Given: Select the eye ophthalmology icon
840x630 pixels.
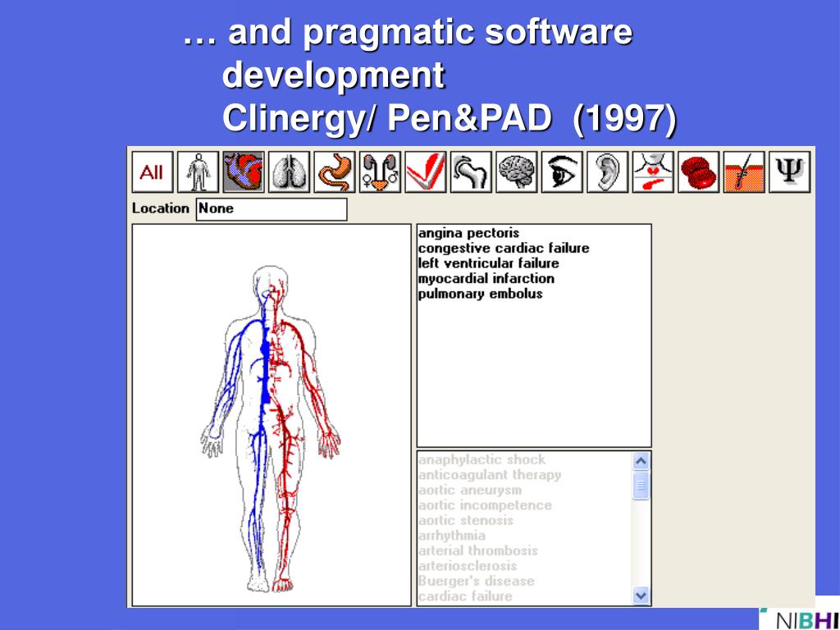Looking at the screenshot, I should (x=563, y=172).
